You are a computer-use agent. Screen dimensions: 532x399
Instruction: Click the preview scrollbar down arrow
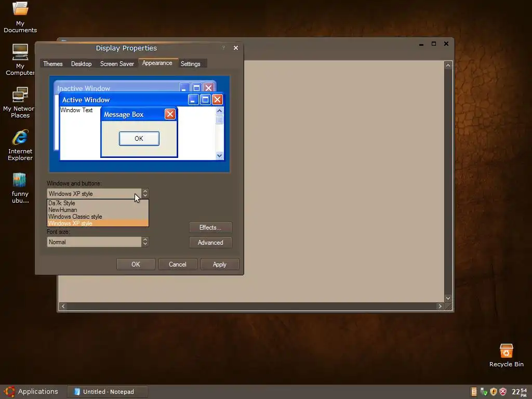pyautogui.click(x=220, y=155)
